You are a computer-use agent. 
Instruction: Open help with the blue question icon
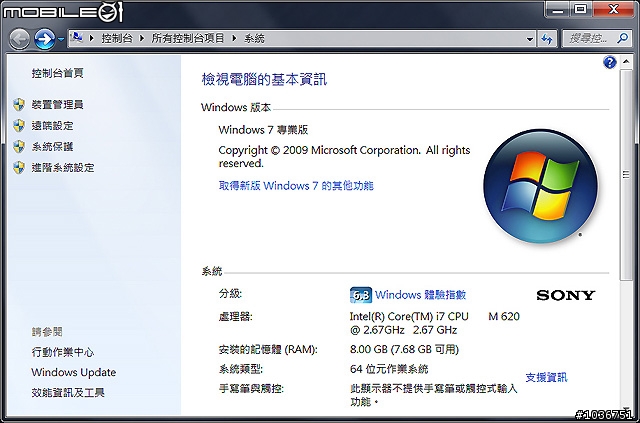pyautogui.click(x=609, y=62)
